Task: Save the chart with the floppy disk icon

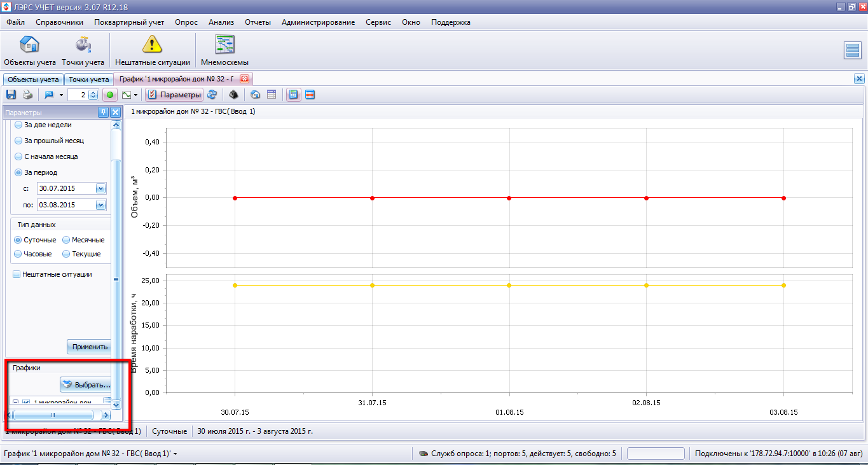Action: (x=11, y=95)
